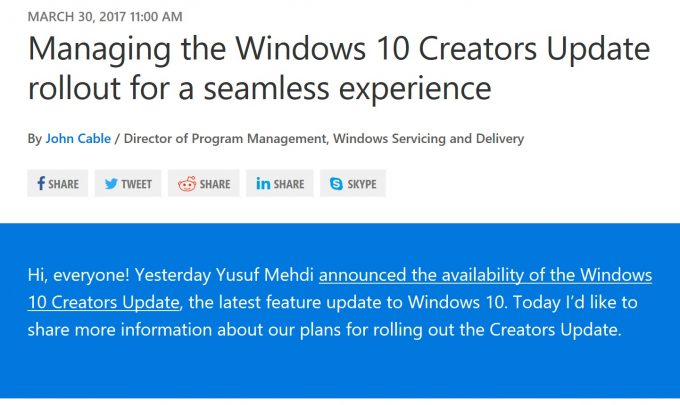The width and height of the screenshot is (680, 405).
Task: Click the 'Managing the Windows 10 Creators Update' headline
Action: click(339, 49)
